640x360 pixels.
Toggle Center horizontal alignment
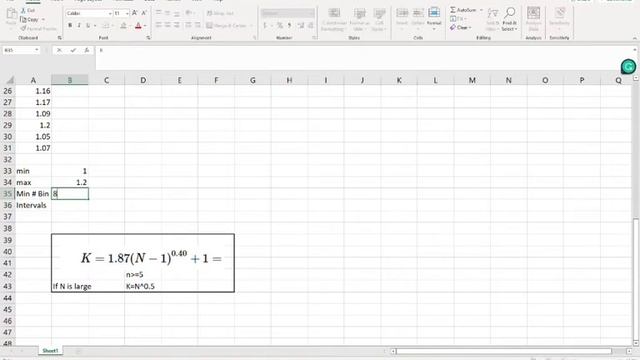click(x=168, y=25)
